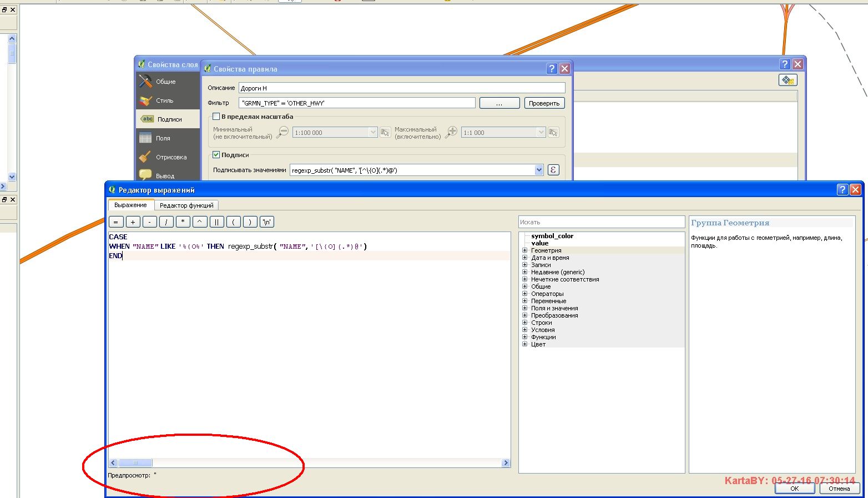Click the equals operator button
The height and width of the screenshot is (498, 868).
click(x=116, y=222)
